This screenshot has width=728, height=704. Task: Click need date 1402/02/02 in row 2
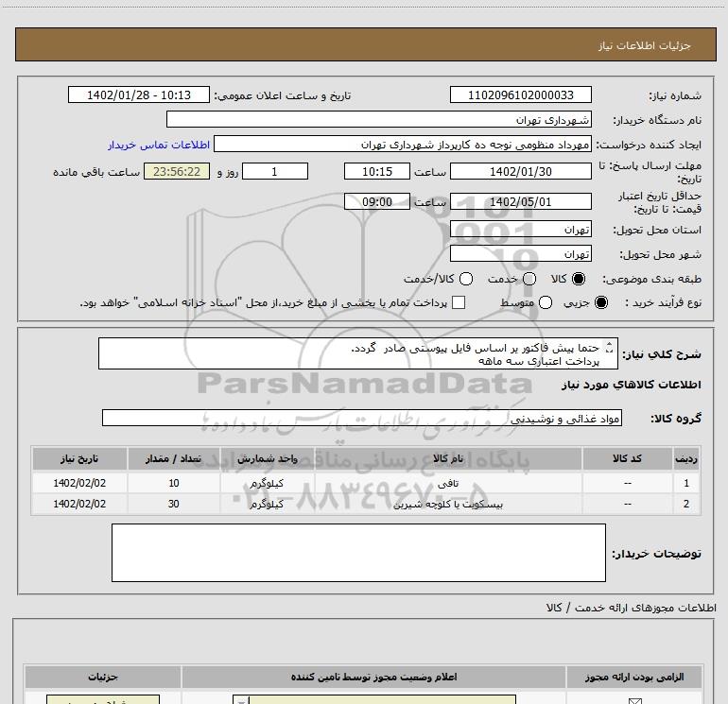tap(79, 504)
